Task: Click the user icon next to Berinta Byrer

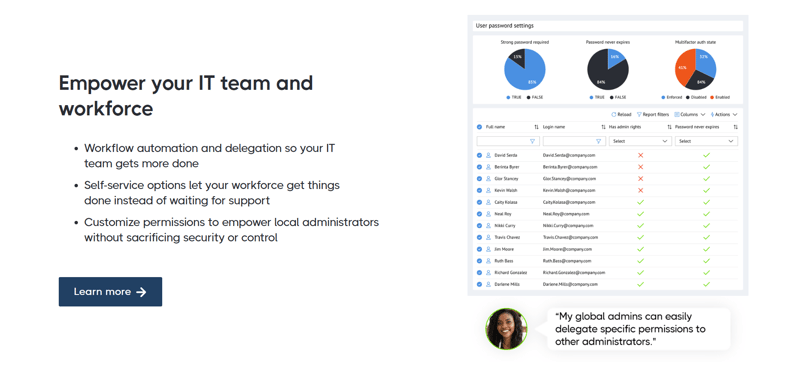Action: 488,167
